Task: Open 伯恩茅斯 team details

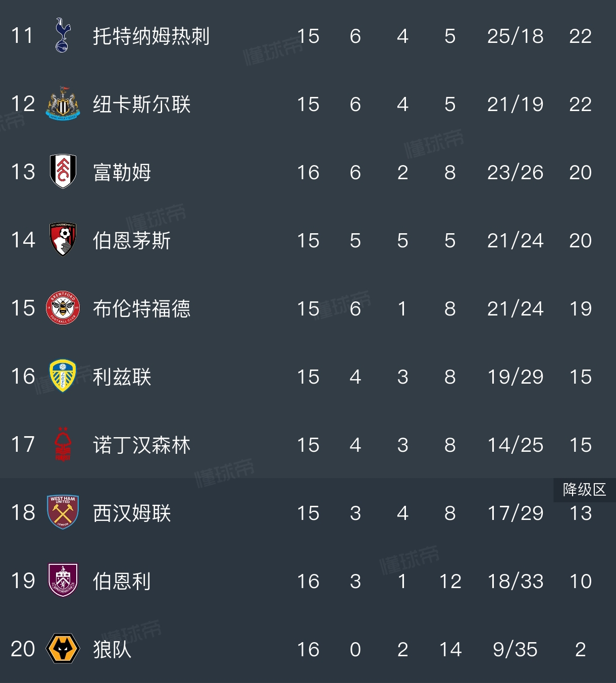Action: pyautogui.click(x=132, y=241)
